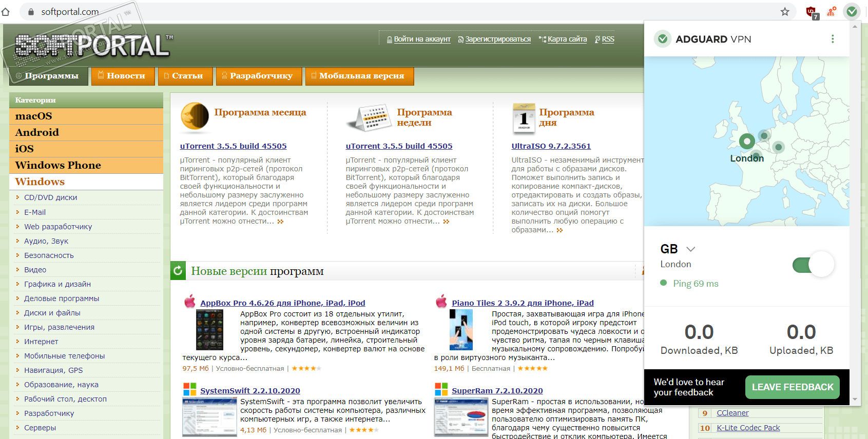Click the green refresh icon beside Новые версии программ
Viewport: 868px width, 439px height.
pos(178,270)
